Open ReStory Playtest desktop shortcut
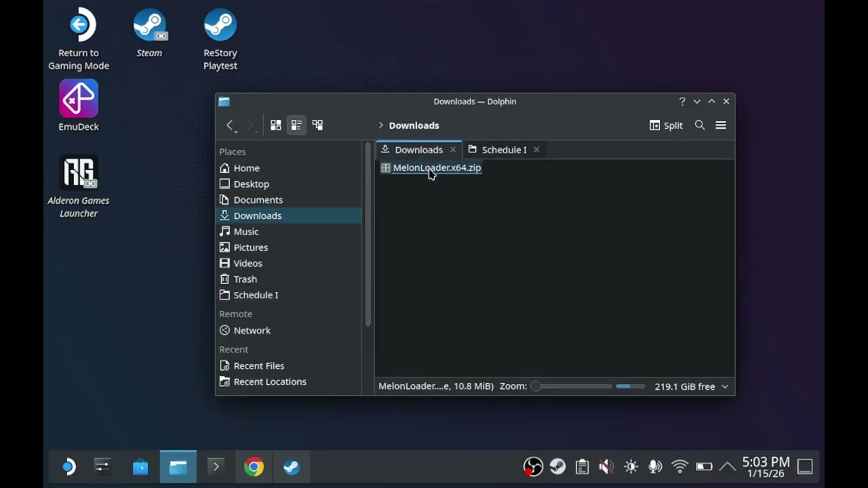The width and height of the screenshot is (868, 488). (220, 39)
